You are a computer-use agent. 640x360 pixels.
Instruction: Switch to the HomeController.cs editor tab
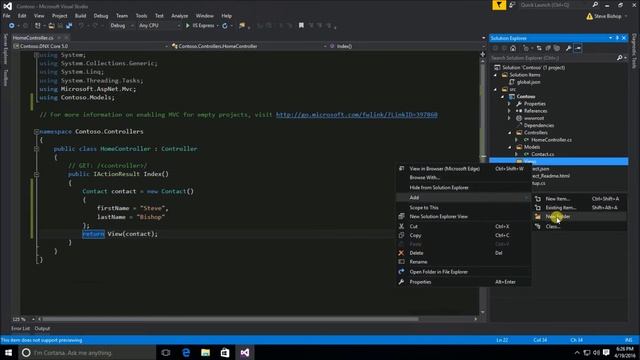(x=33, y=38)
